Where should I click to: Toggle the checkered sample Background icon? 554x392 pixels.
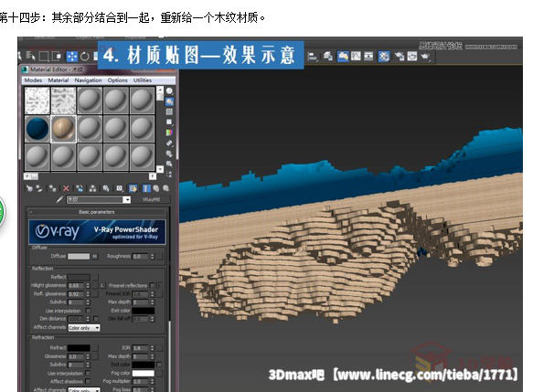click(x=170, y=112)
